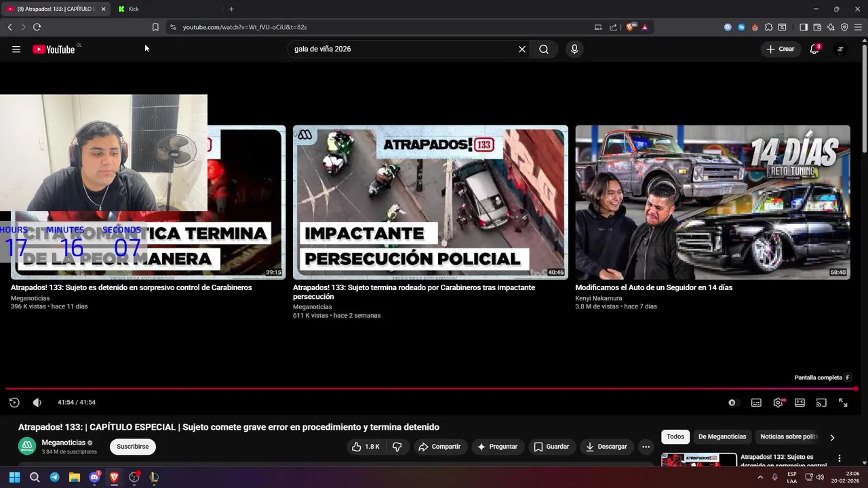Go to YouTube home via logo
This screenshot has width=868, height=488.
point(54,49)
